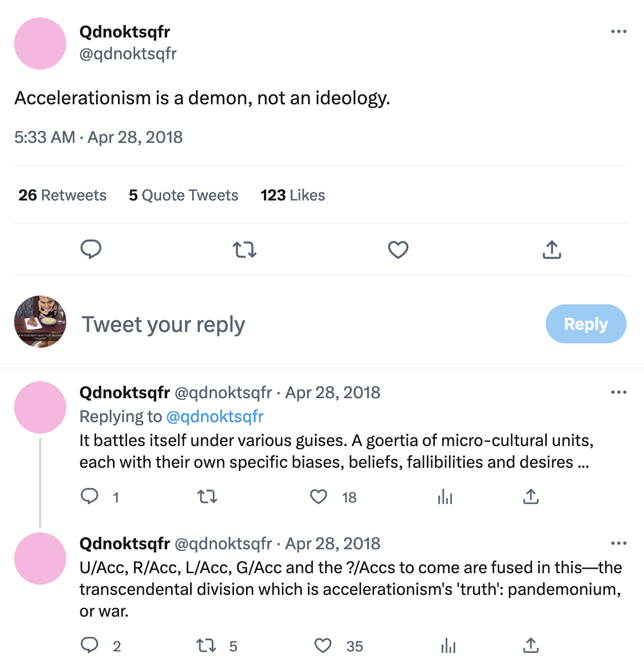This screenshot has height=665, width=644.
Task: View the 5 Quote Tweets
Action: click(184, 195)
